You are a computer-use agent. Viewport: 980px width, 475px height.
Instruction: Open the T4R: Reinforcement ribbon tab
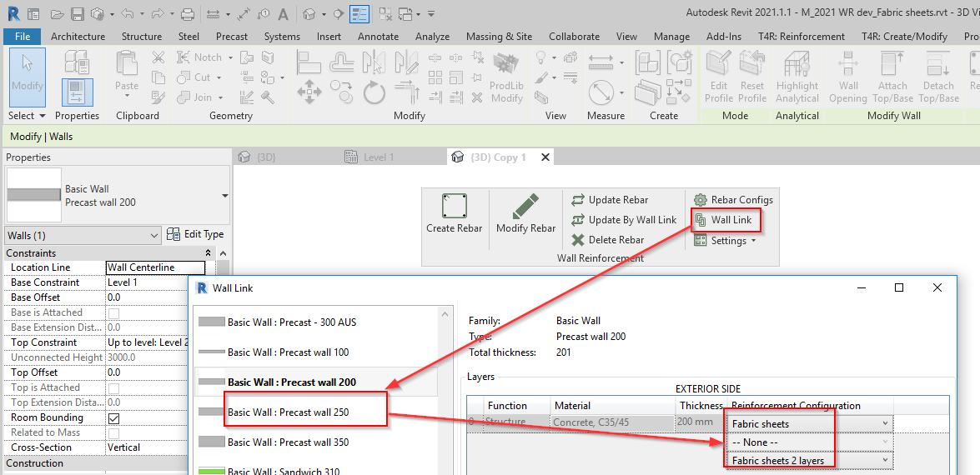click(802, 36)
